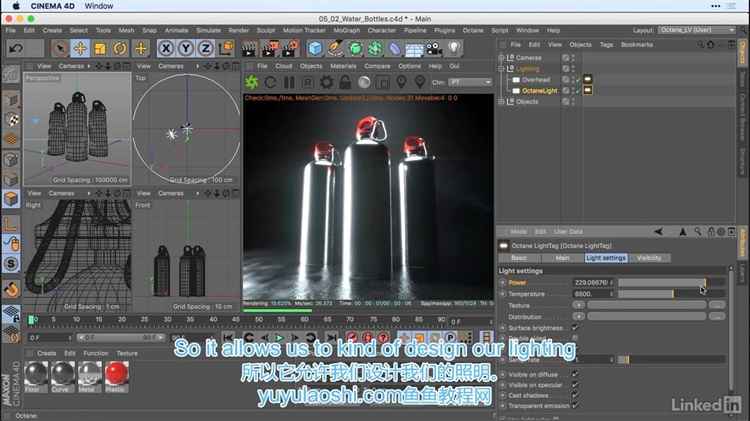The height and width of the screenshot is (421, 750).
Task: Open the spline pen tool
Action: pos(335,48)
